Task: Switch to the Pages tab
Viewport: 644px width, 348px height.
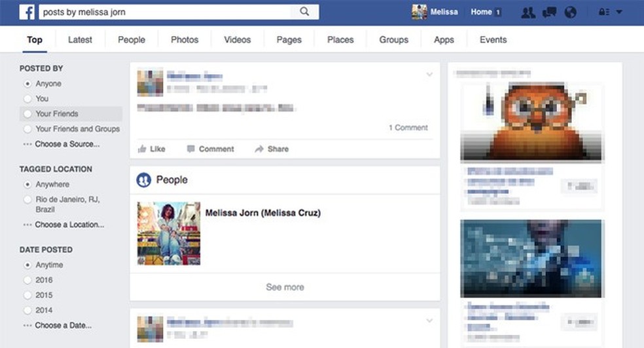Action: [x=289, y=40]
